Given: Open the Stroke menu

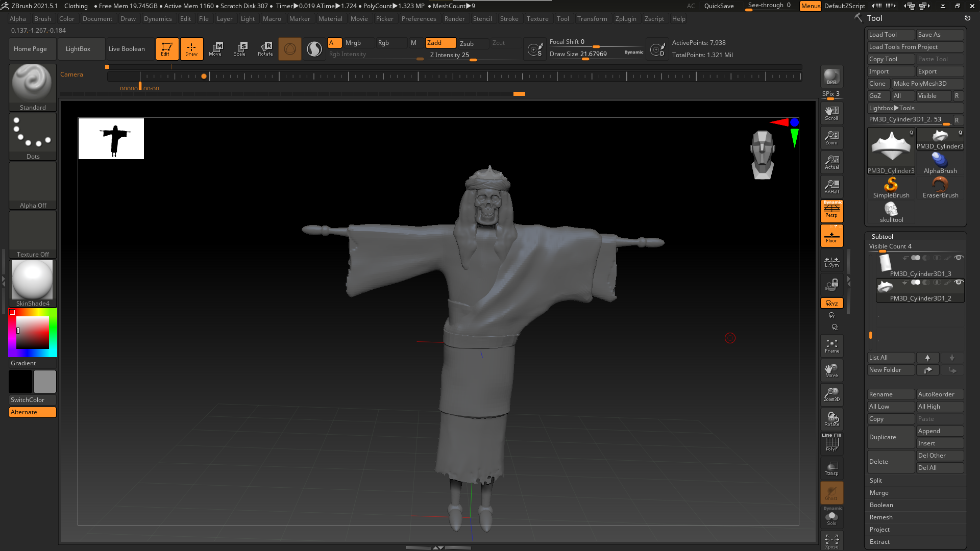Looking at the screenshot, I should click(x=508, y=19).
